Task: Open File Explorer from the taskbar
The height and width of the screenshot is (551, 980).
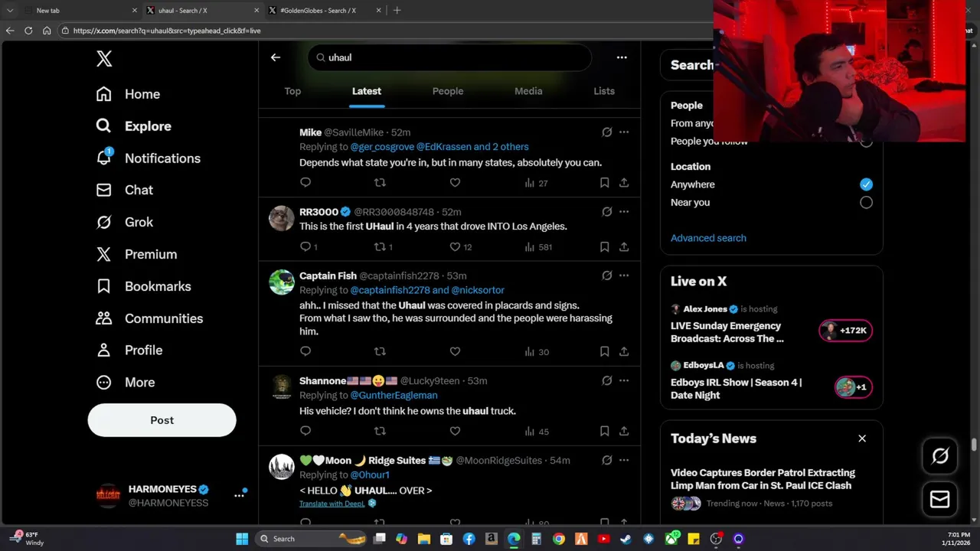Action: (x=424, y=539)
